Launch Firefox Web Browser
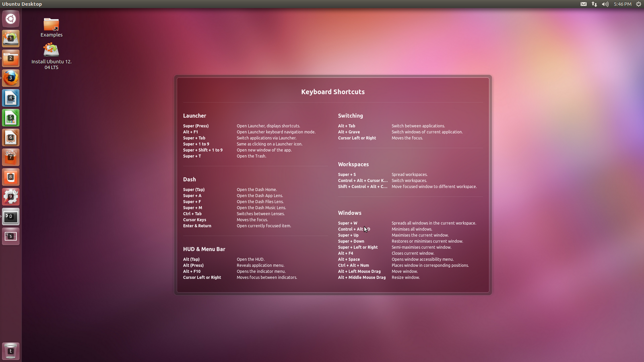 (11, 78)
